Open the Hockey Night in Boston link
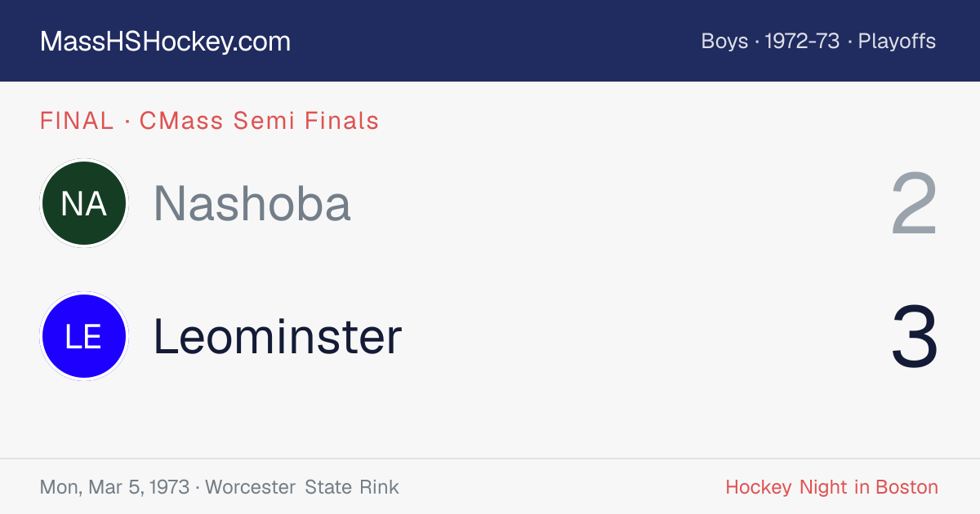This screenshot has height=514, width=980. [x=831, y=488]
